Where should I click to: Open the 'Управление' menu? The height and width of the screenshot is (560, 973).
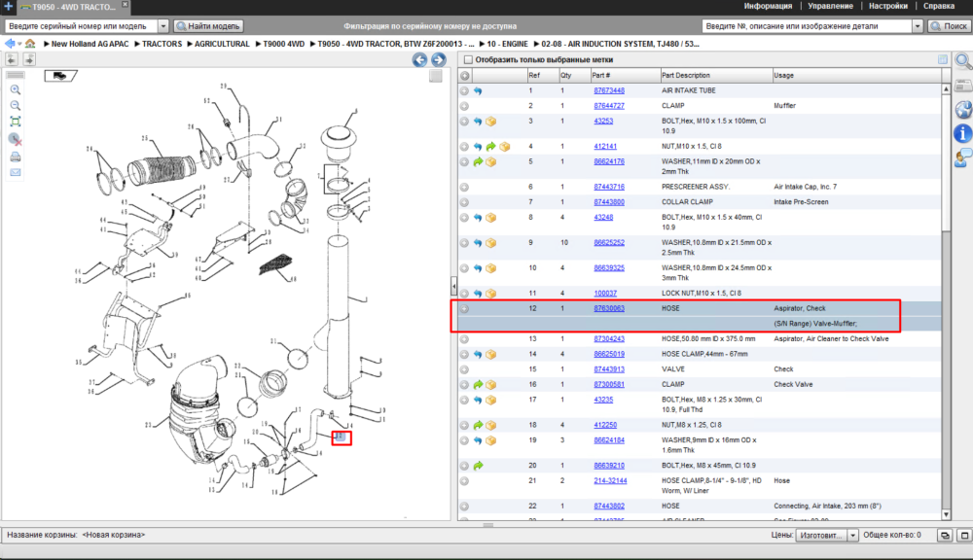click(830, 6)
